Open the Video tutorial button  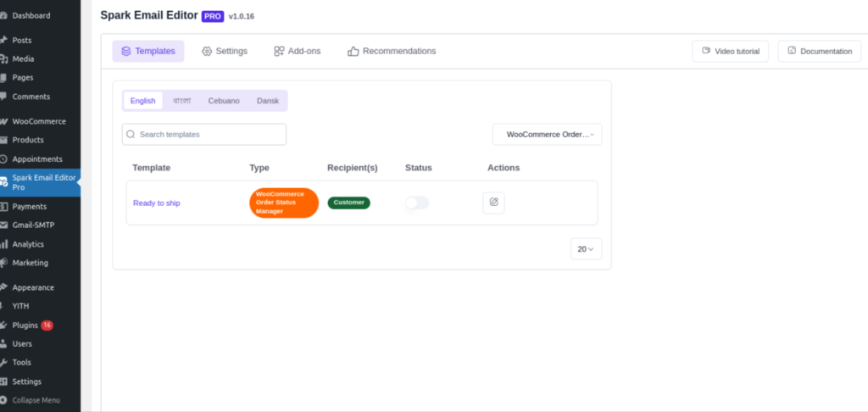point(730,51)
